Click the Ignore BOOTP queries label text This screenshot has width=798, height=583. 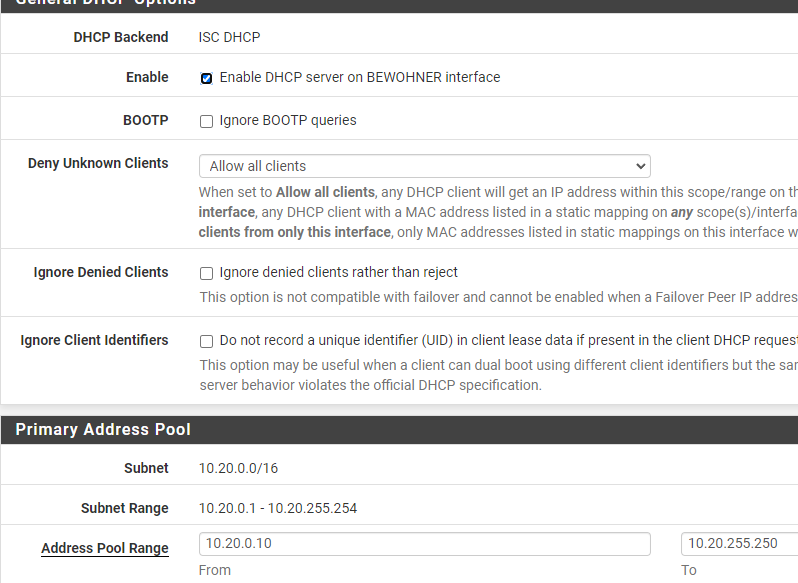(288, 121)
